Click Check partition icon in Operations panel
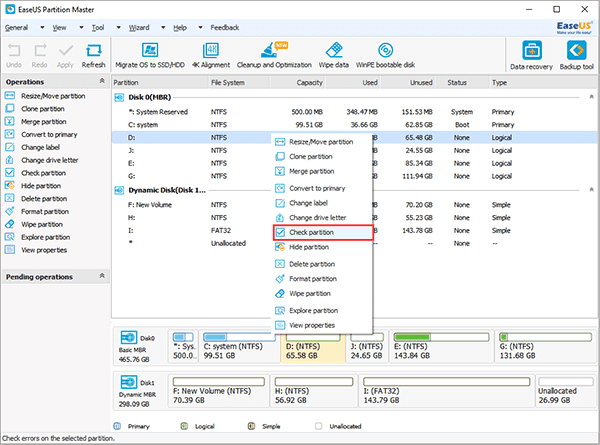The width and height of the screenshot is (600, 445). [x=10, y=173]
